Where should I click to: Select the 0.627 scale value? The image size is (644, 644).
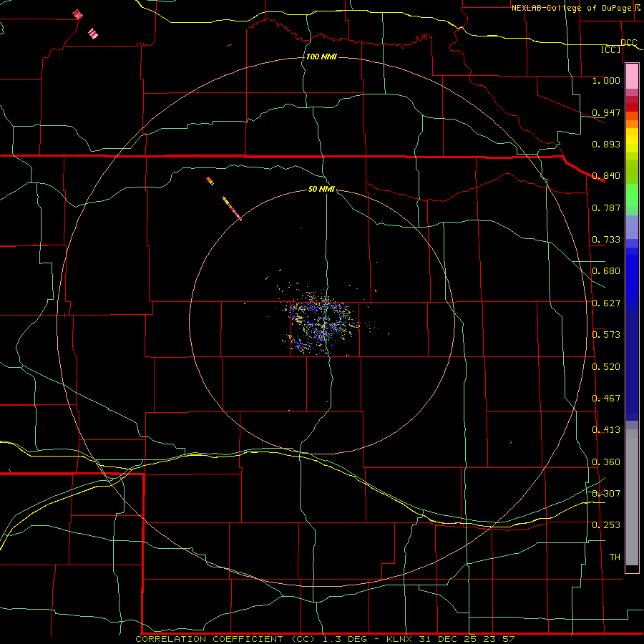point(606,303)
